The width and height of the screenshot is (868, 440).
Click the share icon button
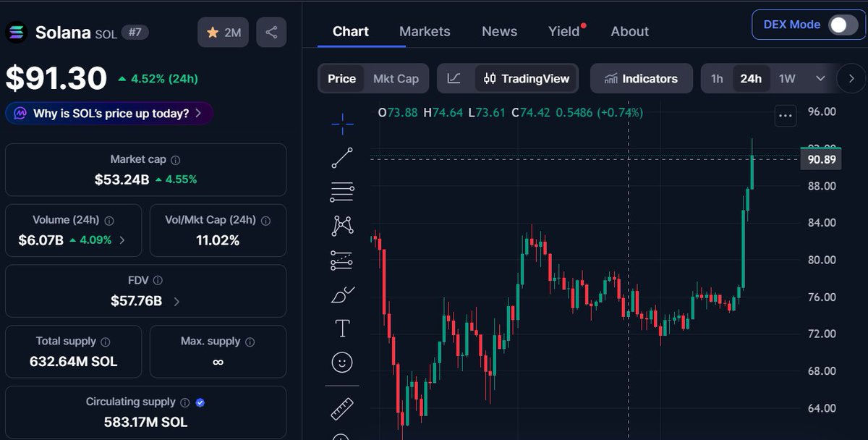pos(271,32)
